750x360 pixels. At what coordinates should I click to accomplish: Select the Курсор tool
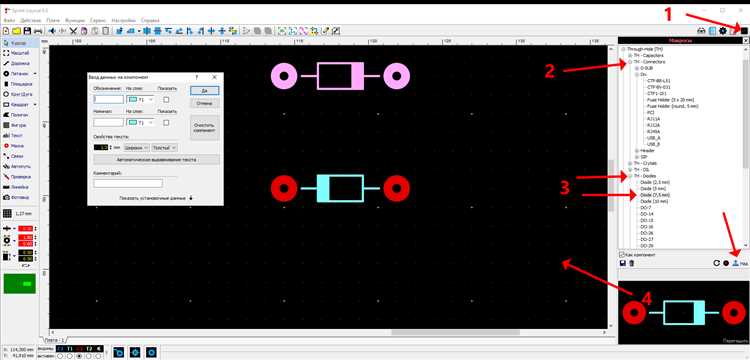[x=20, y=43]
